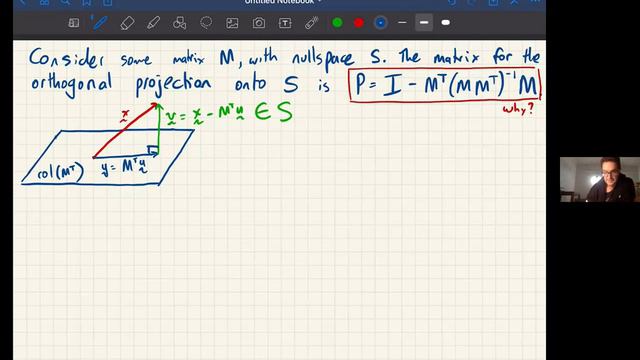Select the Laser pointer tool
Viewport: 640px width, 360px height.
[x=311, y=23]
